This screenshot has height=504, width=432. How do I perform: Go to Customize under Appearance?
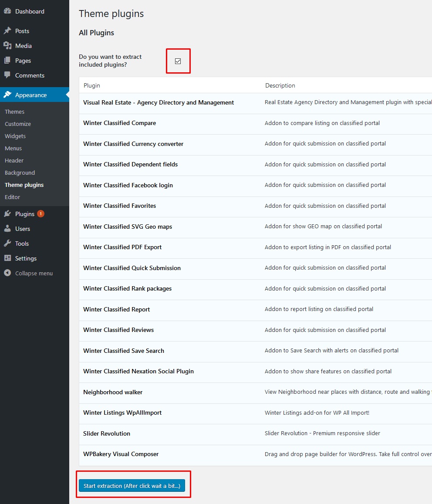point(18,124)
